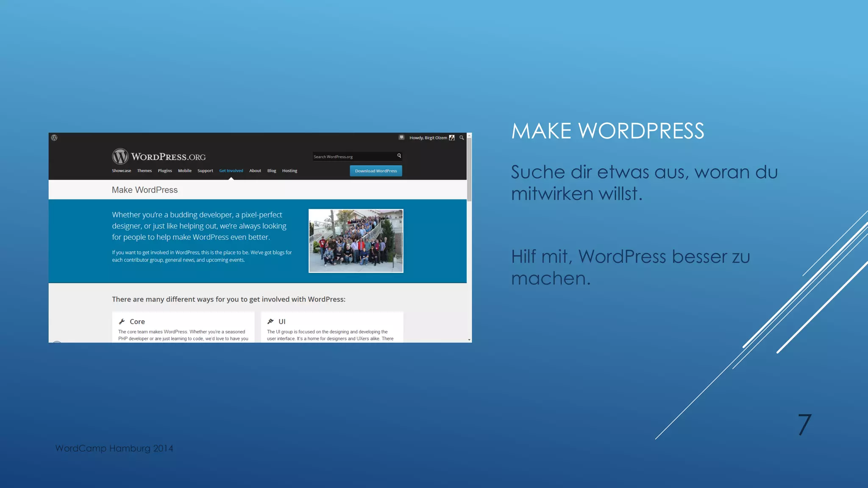Image resolution: width=868 pixels, height=488 pixels.
Task: Click the browser vertical scrollbar thumb
Action: pos(469,169)
